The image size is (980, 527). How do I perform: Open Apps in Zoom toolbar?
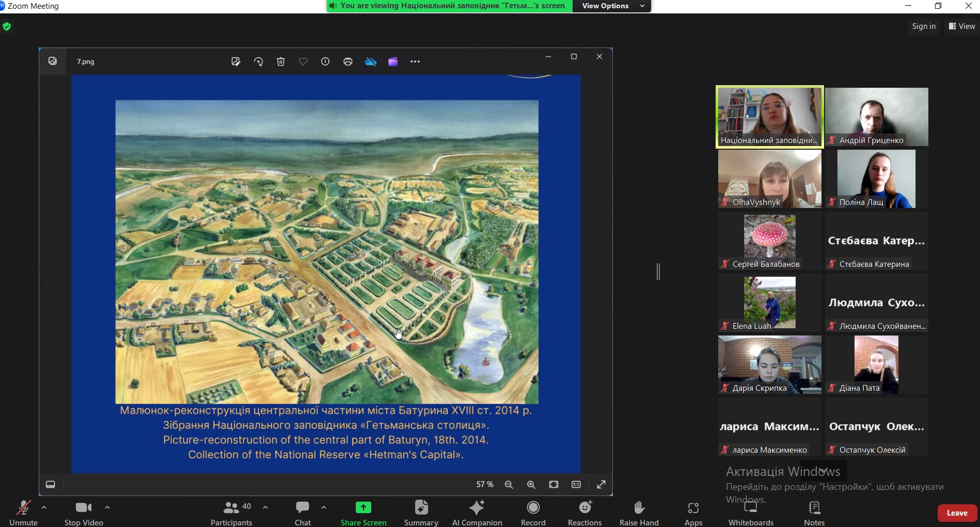(x=693, y=514)
